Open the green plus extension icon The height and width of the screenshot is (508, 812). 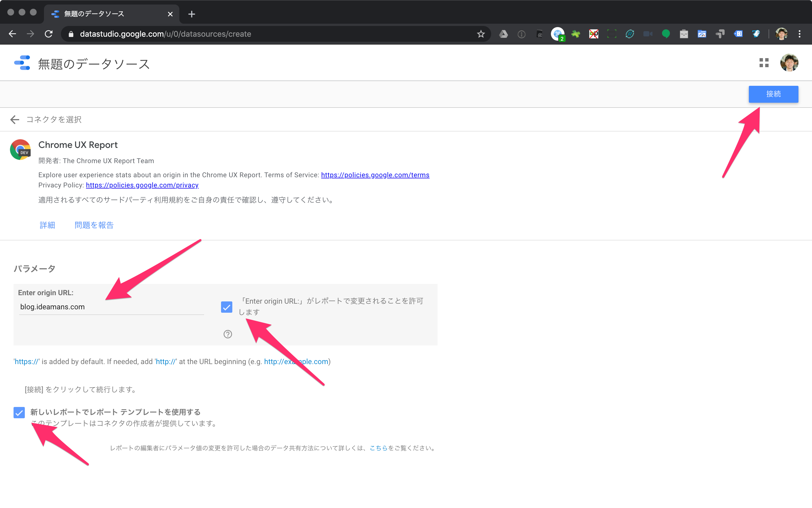click(576, 34)
